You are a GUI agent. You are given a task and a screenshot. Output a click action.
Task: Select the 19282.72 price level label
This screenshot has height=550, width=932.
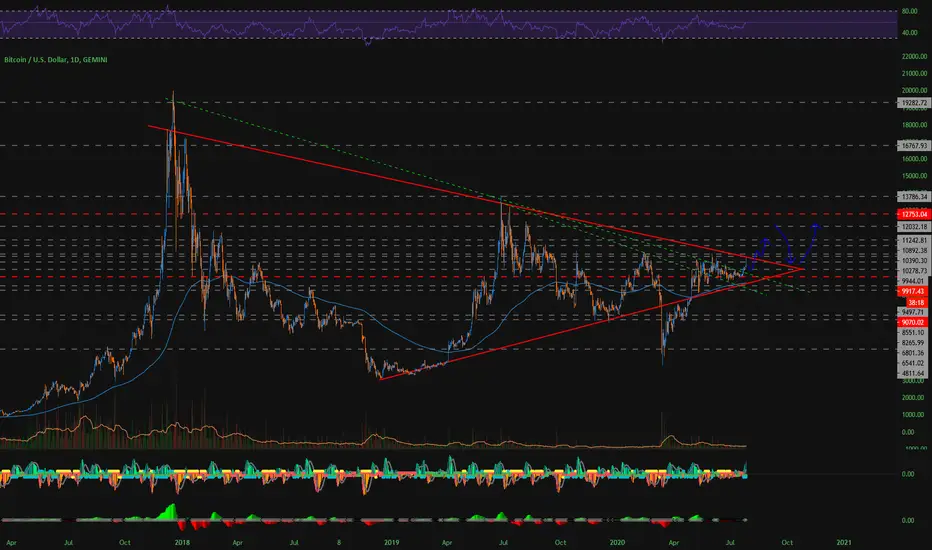click(x=914, y=103)
